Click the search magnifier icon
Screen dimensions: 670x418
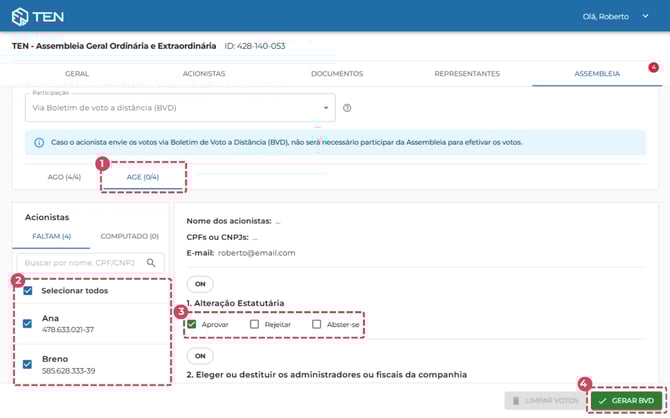click(151, 263)
